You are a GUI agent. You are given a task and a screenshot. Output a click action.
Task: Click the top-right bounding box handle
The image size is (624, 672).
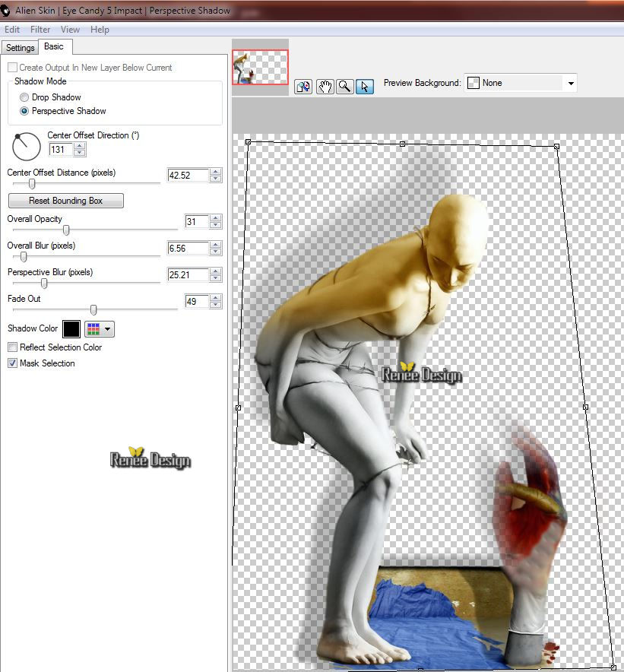(x=556, y=147)
